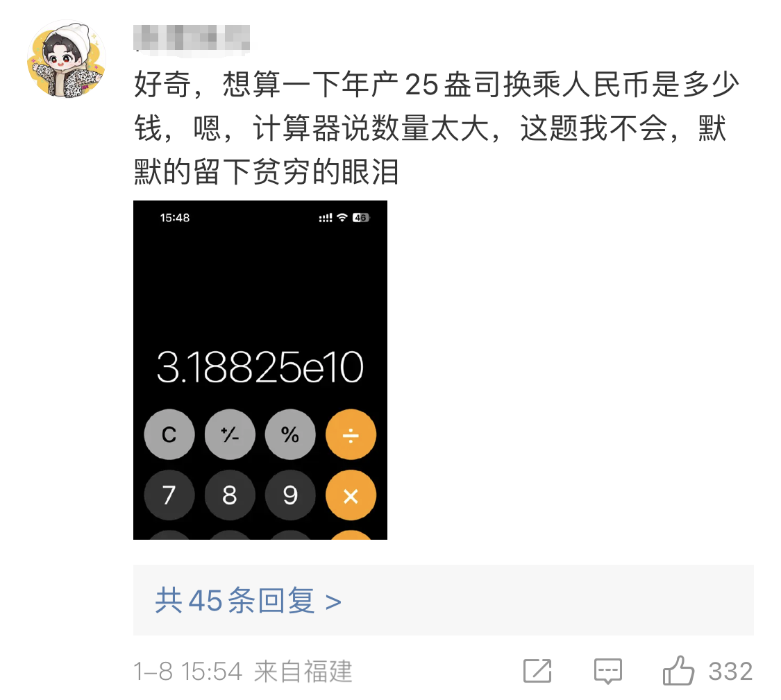Open the blurred username profile
The width and height of the screenshot is (781, 700).
(192, 38)
